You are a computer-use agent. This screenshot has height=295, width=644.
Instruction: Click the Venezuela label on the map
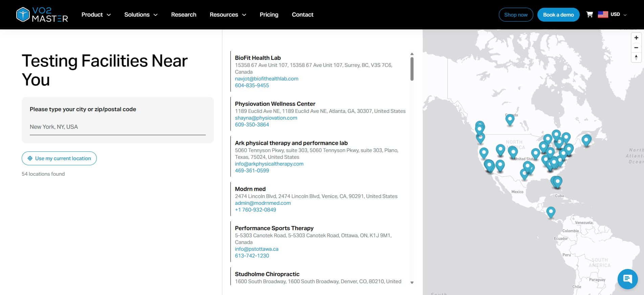(584, 222)
